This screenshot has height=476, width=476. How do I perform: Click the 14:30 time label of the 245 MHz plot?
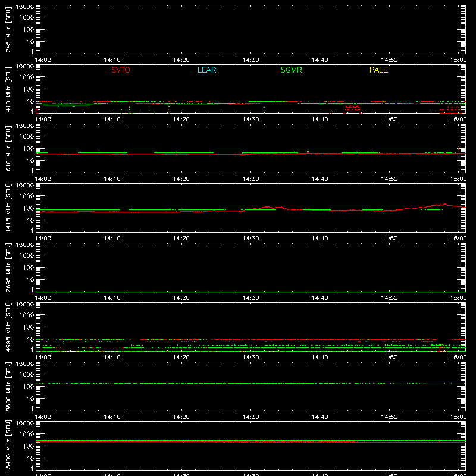pyautogui.click(x=250, y=60)
